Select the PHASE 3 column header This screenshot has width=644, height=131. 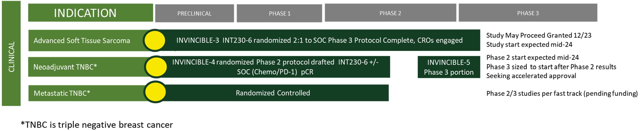pos(528,13)
